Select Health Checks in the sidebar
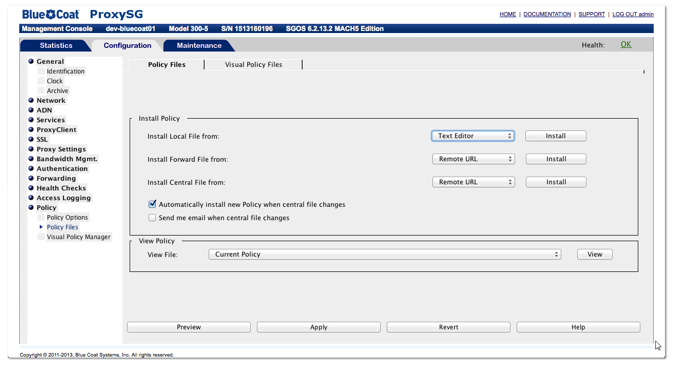Viewport: 675px width, 366px height. coord(61,188)
